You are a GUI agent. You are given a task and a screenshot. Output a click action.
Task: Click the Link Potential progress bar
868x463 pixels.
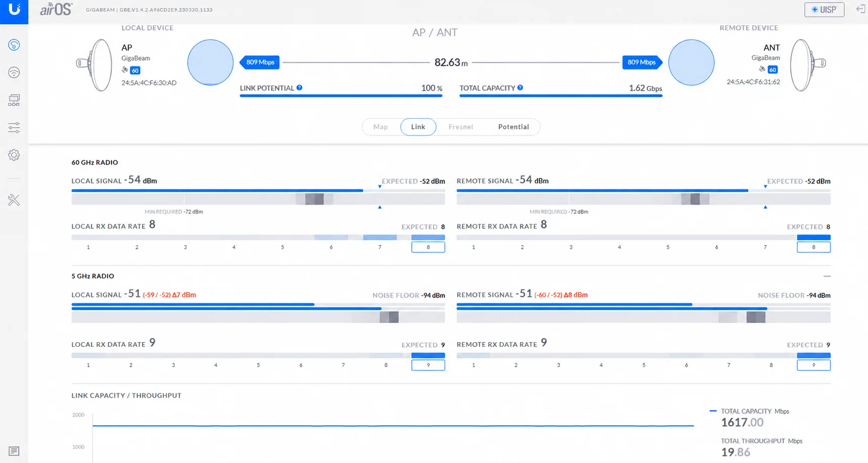(x=341, y=96)
